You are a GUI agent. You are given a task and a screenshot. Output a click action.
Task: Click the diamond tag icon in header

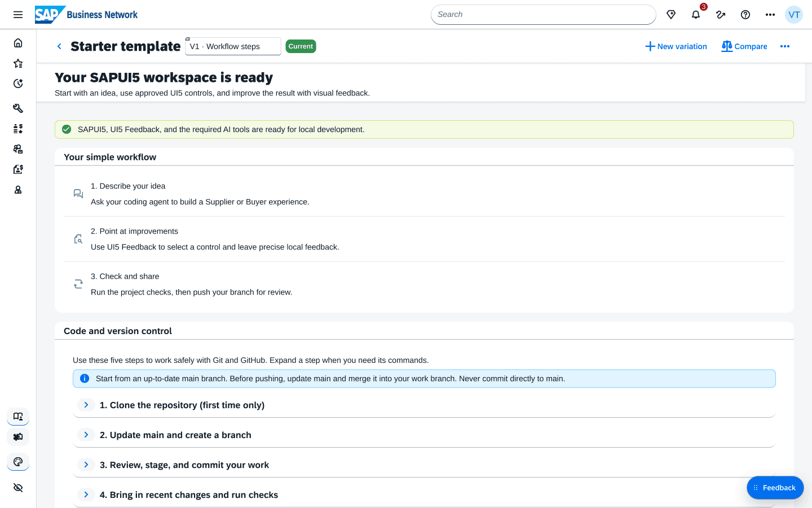[671, 15]
